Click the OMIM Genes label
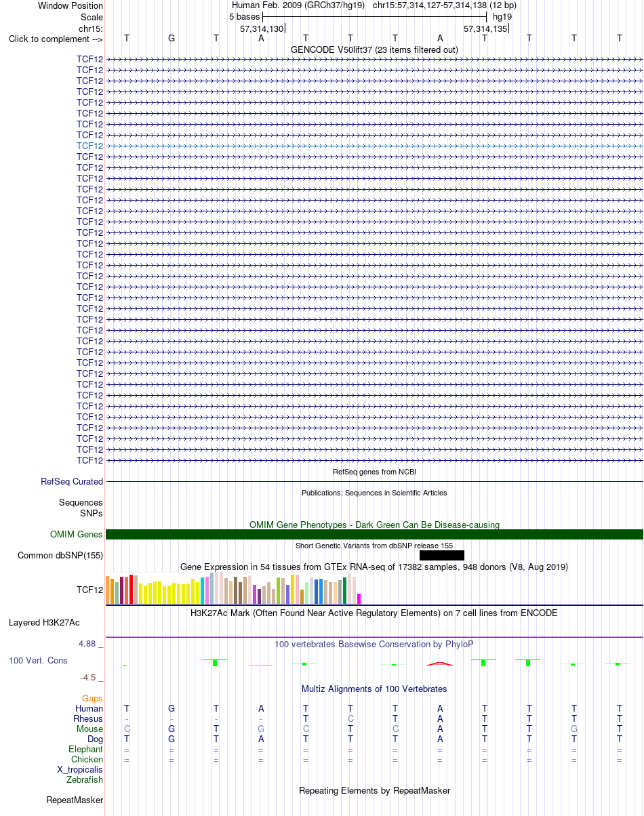The height and width of the screenshot is (816, 644). point(77,535)
